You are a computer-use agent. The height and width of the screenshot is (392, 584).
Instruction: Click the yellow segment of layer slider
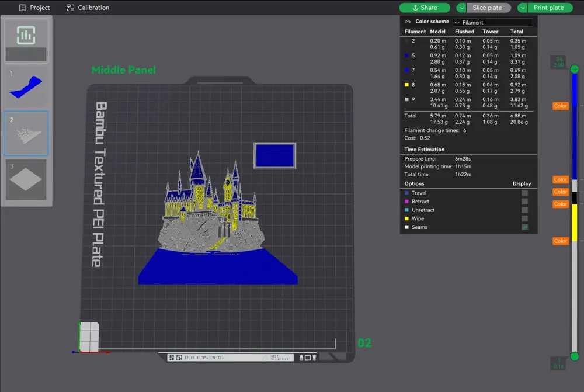click(x=575, y=222)
